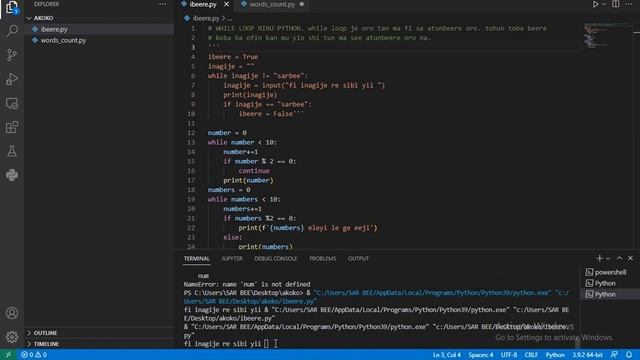Open the Testing flask view
The width and height of the screenshot is (640, 360).
click(x=12, y=151)
